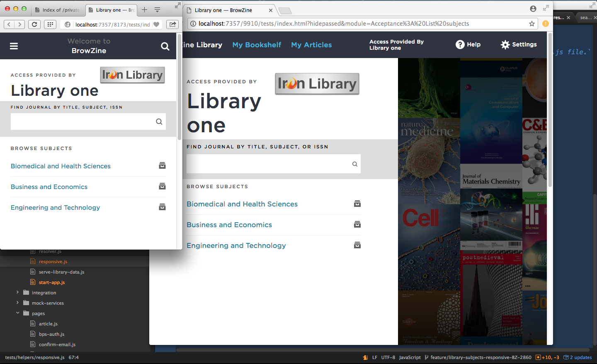Open hamburger menu in small BrowZine window
597x364 pixels.
point(14,46)
